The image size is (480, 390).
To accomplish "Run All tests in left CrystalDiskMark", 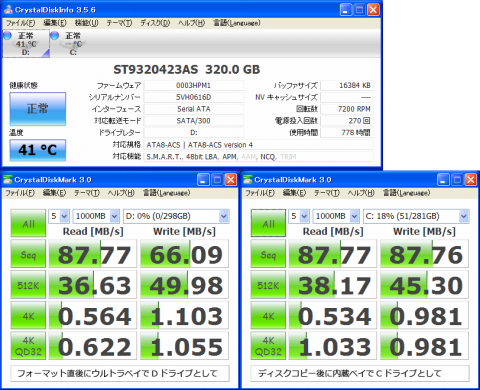I will [28, 223].
